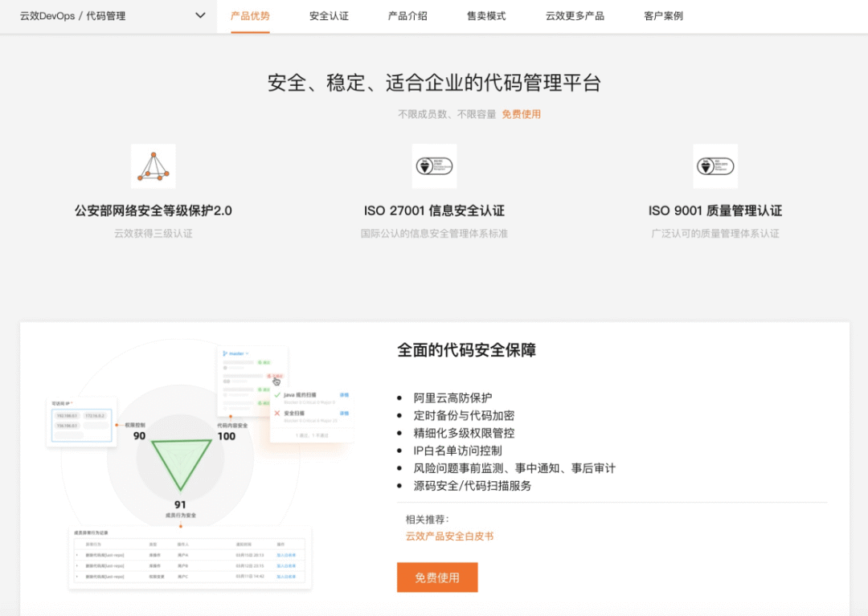Screen dimensions: 868x616
Task: View the 客户案例 tab
Action: (x=663, y=16)
